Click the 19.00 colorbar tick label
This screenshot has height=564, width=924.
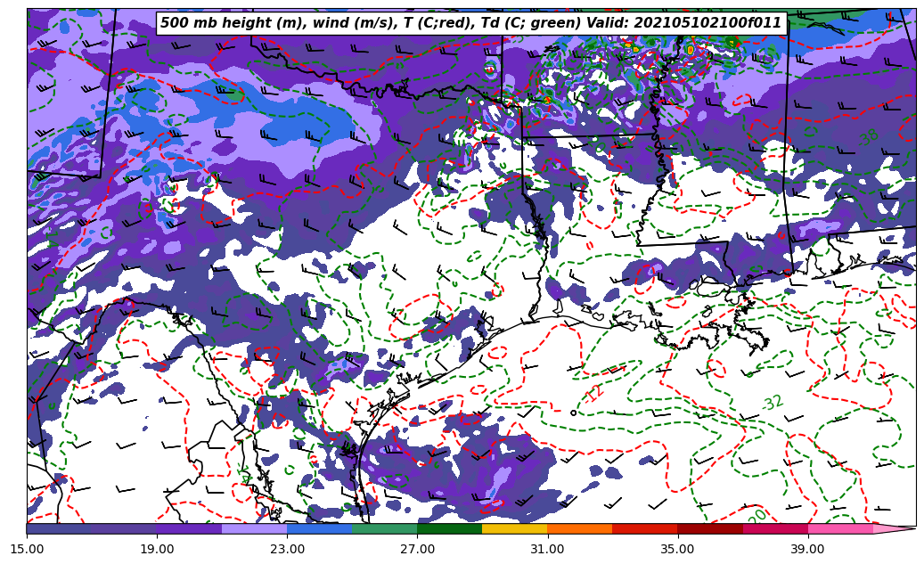(157, 549)
